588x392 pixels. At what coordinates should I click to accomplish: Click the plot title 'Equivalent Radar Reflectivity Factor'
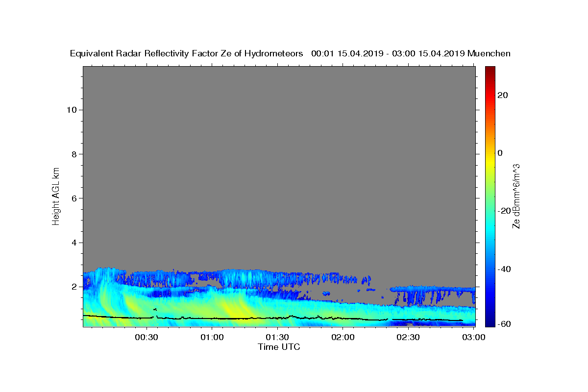coord(145,54)
